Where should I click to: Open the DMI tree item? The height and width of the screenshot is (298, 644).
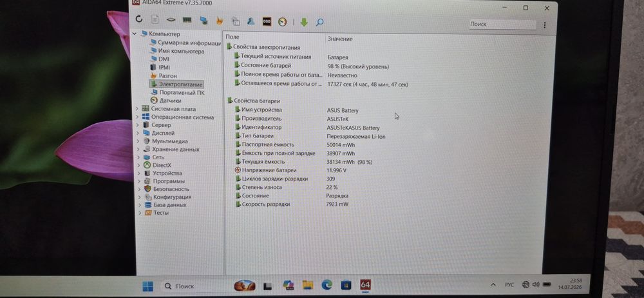click(160, 59)
